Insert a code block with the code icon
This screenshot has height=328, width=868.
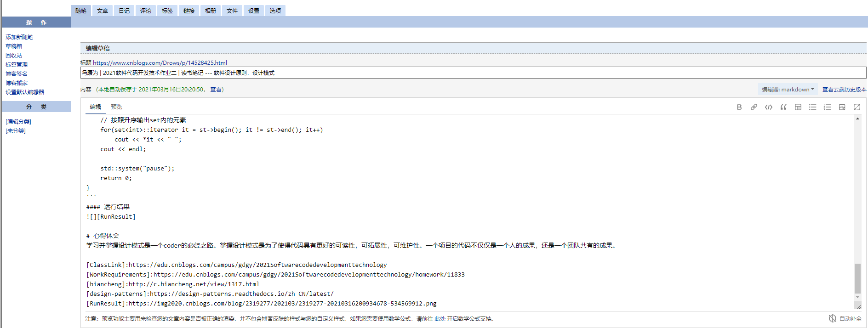(768, 107)
